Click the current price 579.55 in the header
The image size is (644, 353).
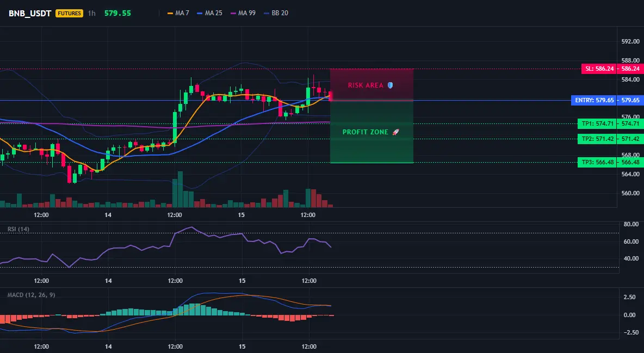click(117, 13)
